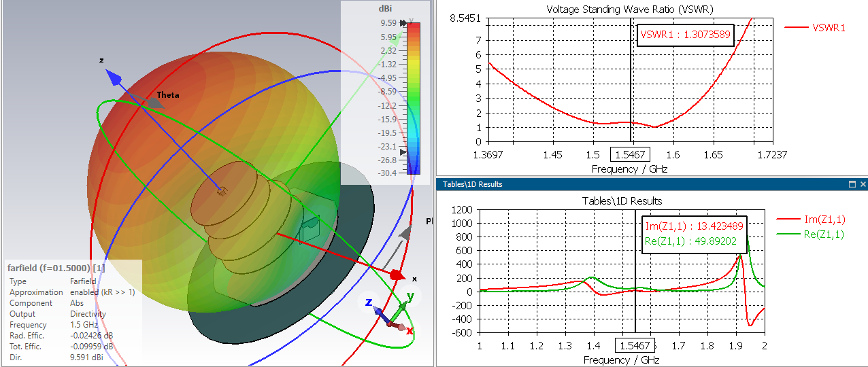Close the Tables\1D Results plot window
Screen dimensions: 868x367
pos(863,184)
